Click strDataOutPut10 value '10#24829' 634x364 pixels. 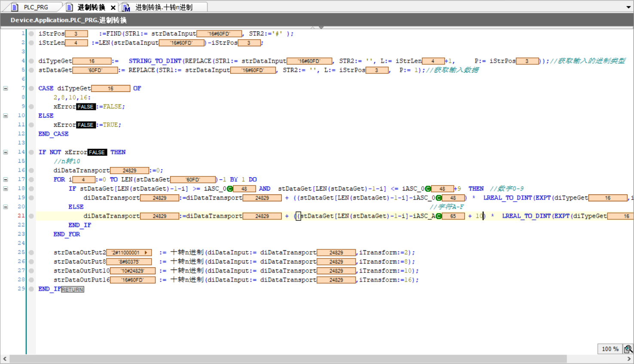point(133,271)
